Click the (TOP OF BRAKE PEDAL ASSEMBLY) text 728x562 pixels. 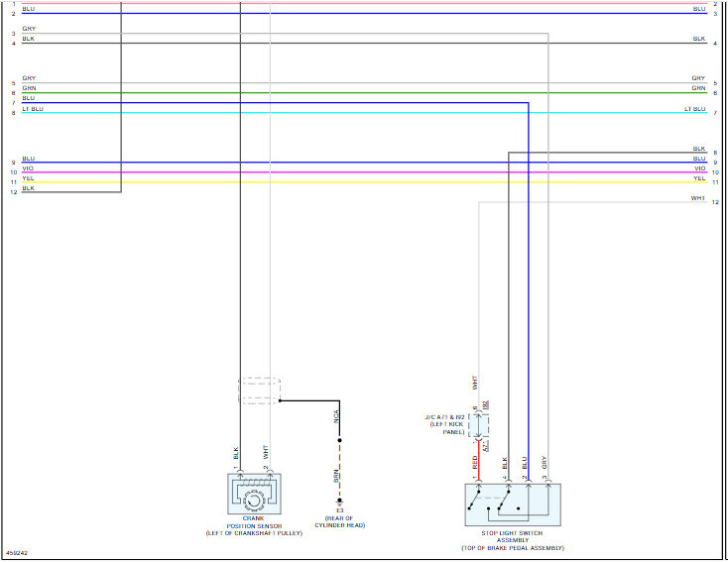513,548
